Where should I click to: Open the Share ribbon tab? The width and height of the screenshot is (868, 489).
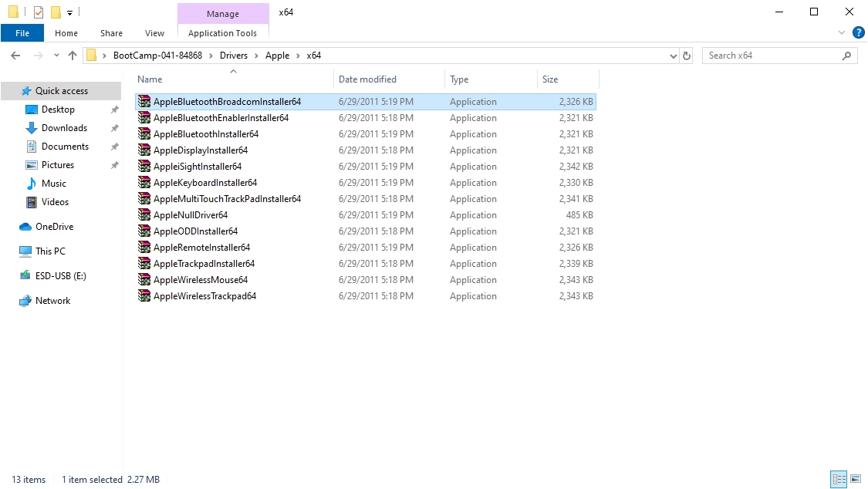(111, 33)
